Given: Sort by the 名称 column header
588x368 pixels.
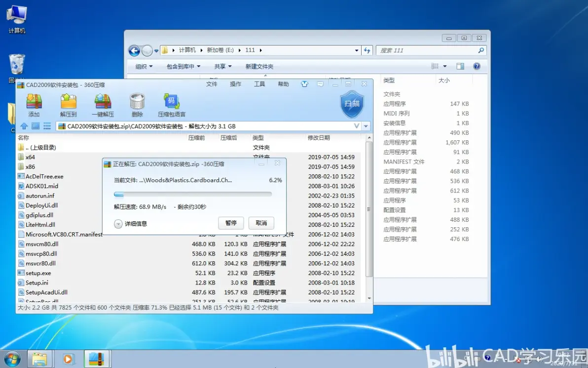Looking at the screenshot, I should [x=23, y=138].
